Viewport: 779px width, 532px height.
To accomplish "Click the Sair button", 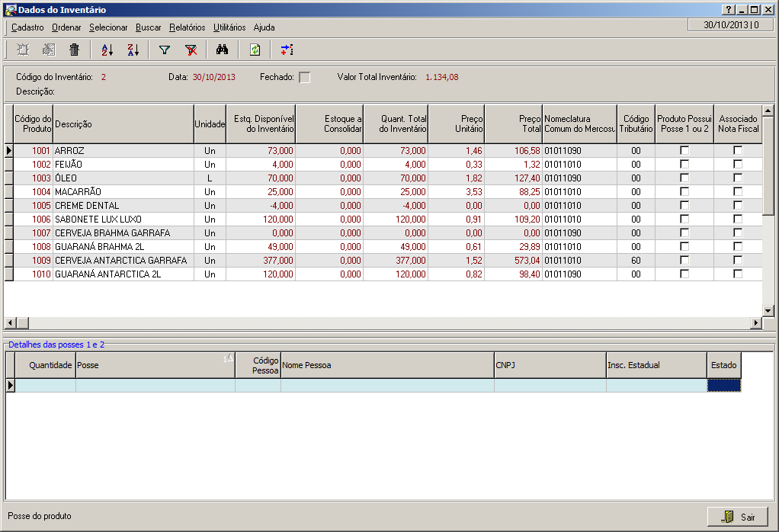I will click(x=738, y=517).
